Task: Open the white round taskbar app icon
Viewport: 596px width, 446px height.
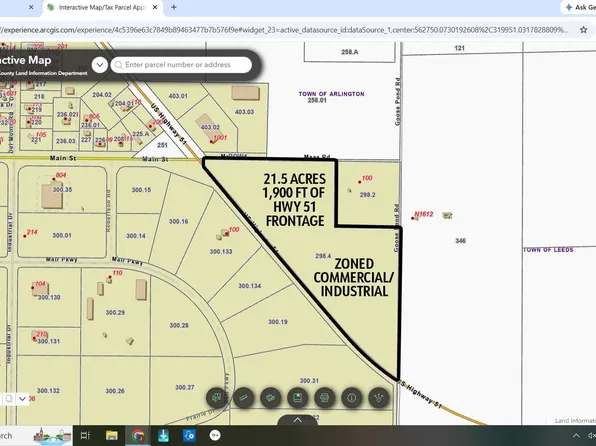Action: (x=215, y=435)
